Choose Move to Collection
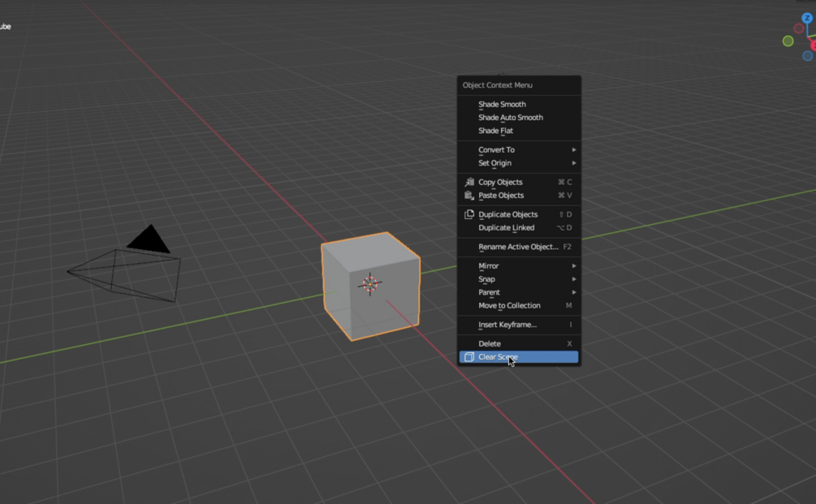816x504 pixels. (x=519, y=306)
